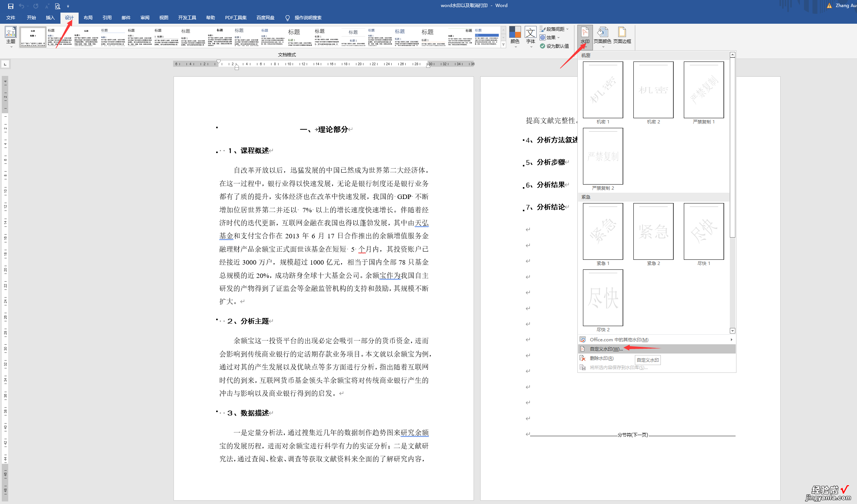Open the 百度网盘 tab

click(265, 18)
